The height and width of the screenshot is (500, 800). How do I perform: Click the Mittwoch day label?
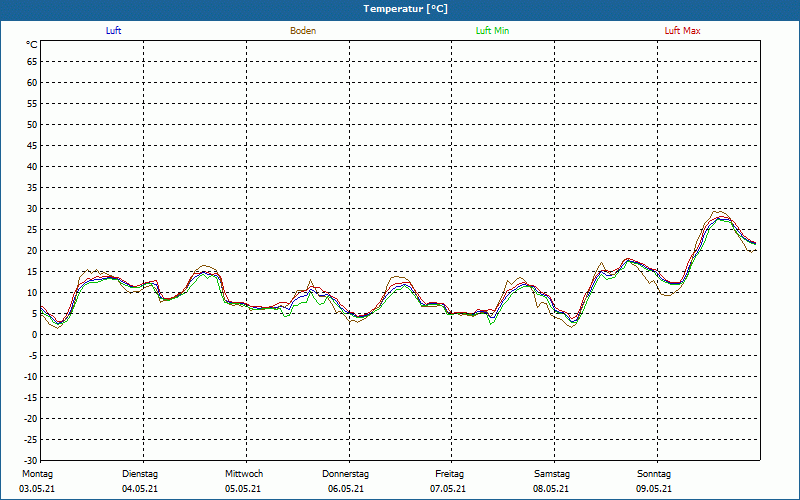tap(244, 474)
